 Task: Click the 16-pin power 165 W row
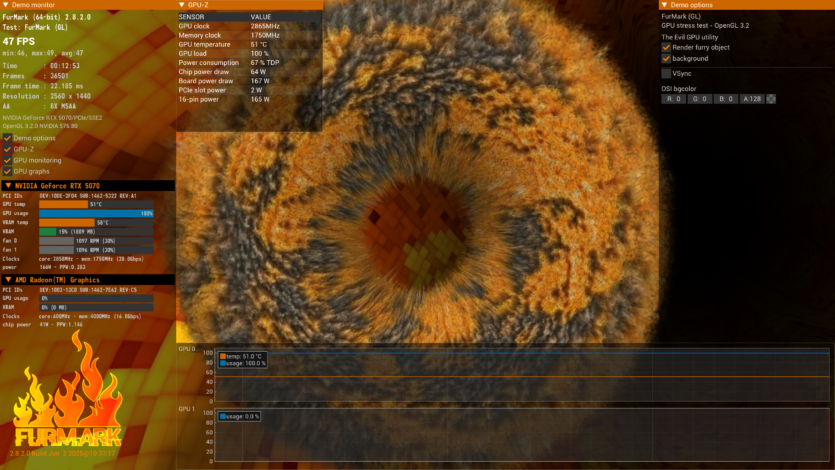249,99
